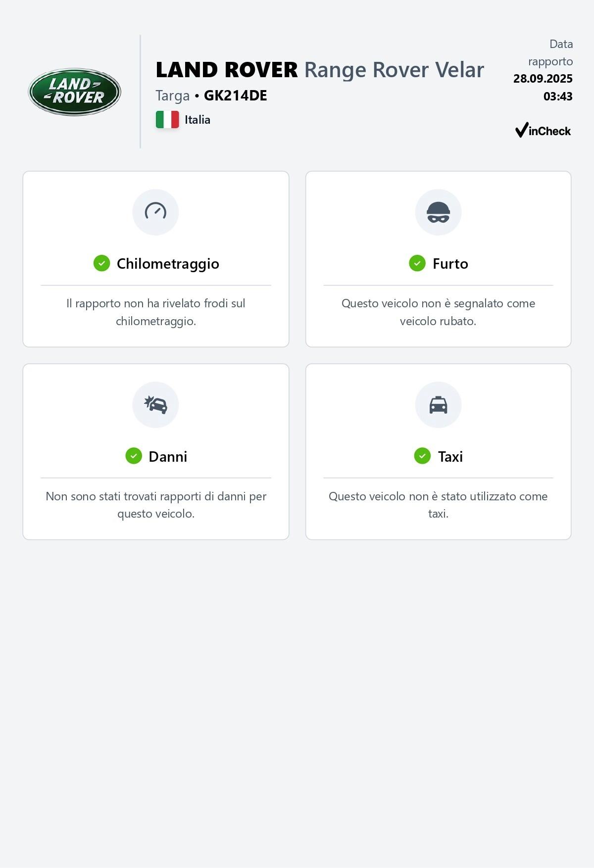Click the taxi car icon
This screenshot has height=868, width=594.
pyautogui.click(x=438, y=405)
